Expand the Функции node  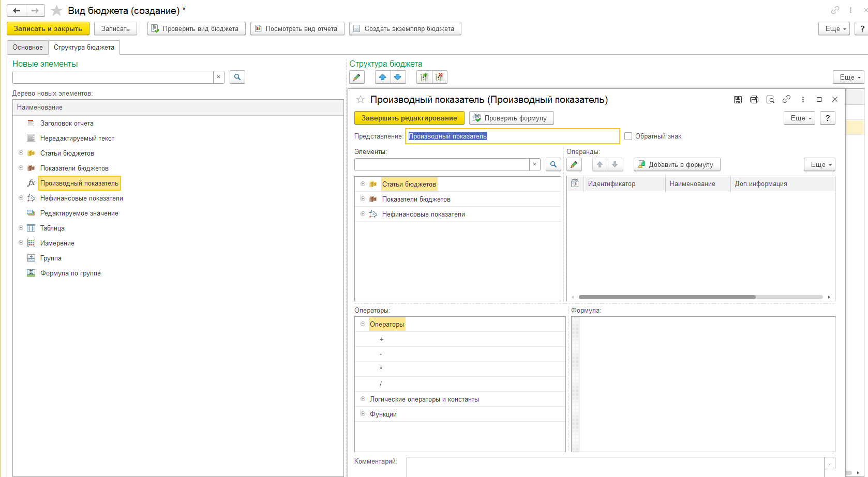click(363, 414)
